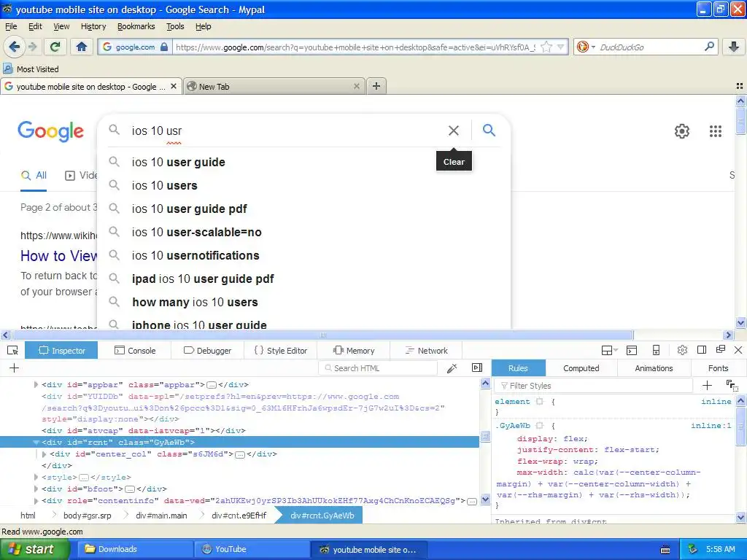The height and width of the screenshot is (560, 747).
Task: Reload the current page
Action: coord(55,47)
